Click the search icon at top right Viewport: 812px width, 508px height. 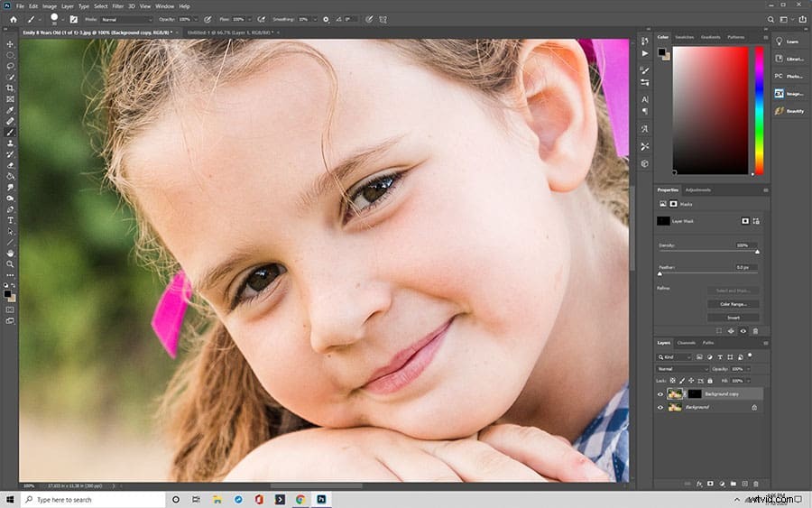(770, 20)
